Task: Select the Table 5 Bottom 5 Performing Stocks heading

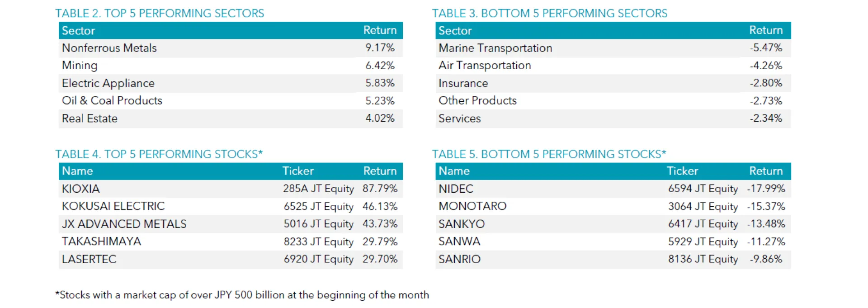Action: [549, 154]
